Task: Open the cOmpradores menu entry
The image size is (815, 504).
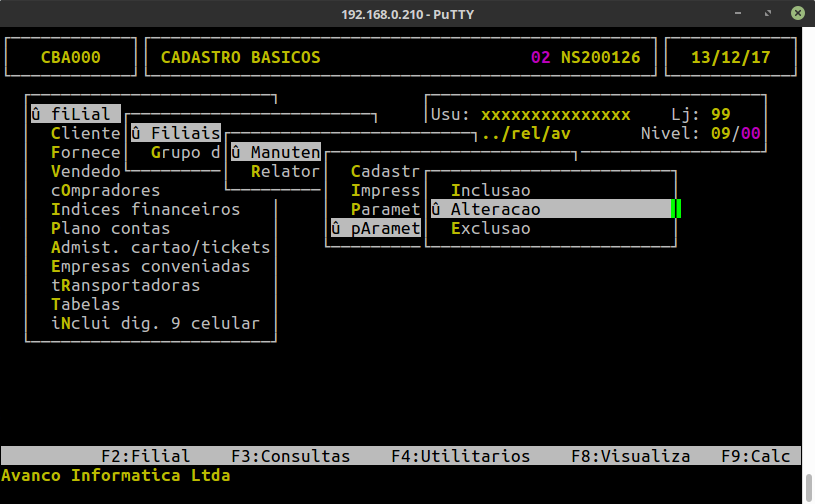Action: (x=105, y=190)
